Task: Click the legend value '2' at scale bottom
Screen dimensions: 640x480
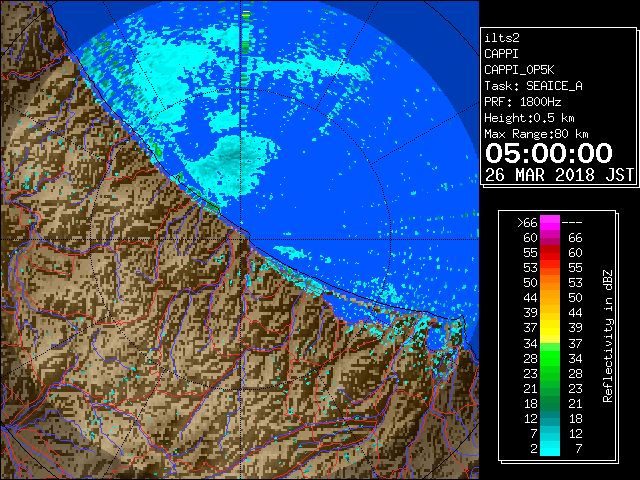Action: coord(533,449)
